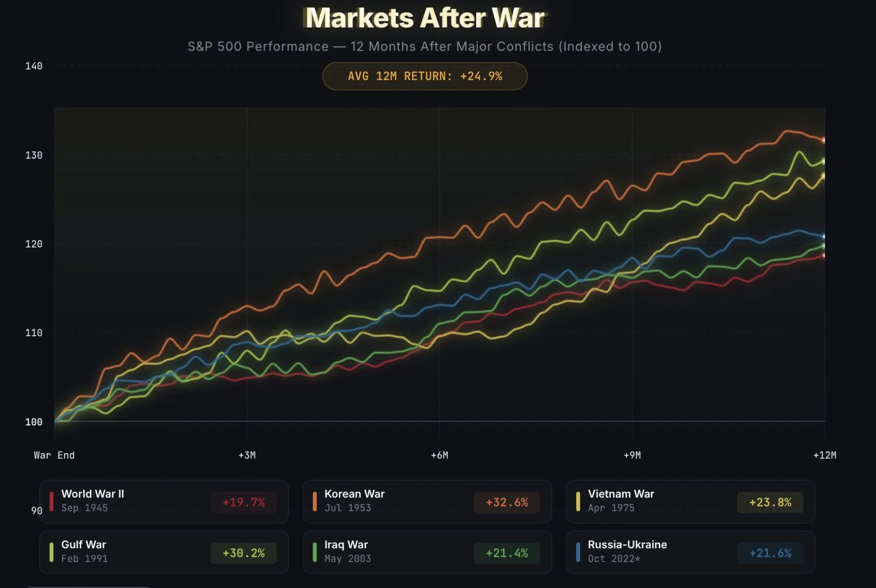Click the +23.8% Vietnam War badge

[770, 502]
